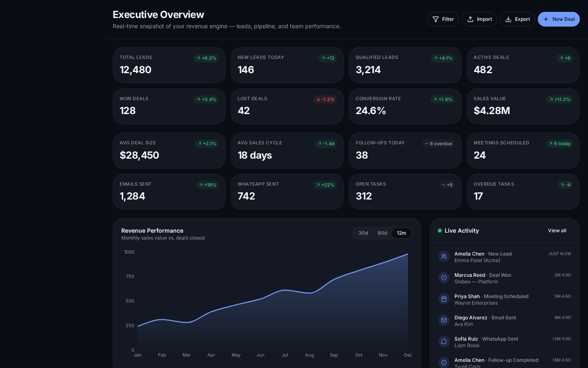Click Wayne Enterprises in activity feed
The width and height of the screenshot is (588, 368).
tap(476, 303)
